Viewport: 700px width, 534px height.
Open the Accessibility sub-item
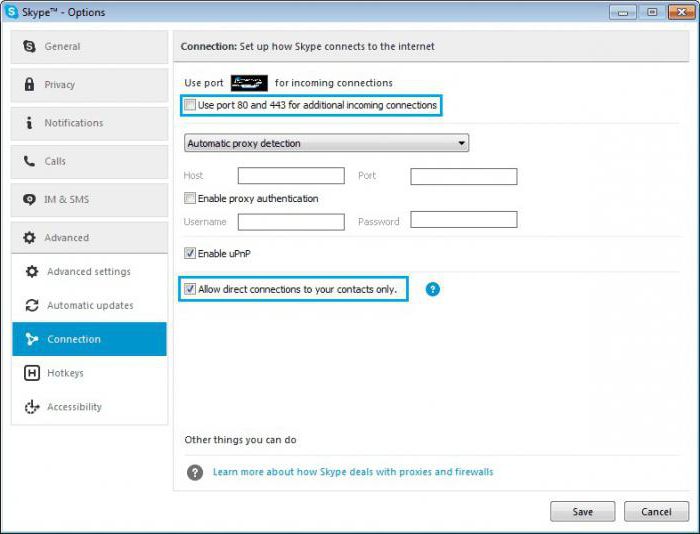coord(89,407)
